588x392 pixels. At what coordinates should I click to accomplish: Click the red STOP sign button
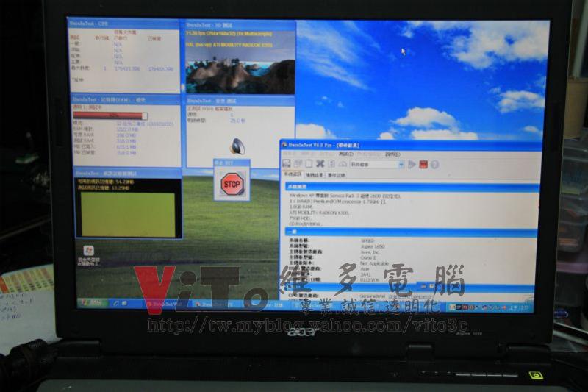pos(232,184)
